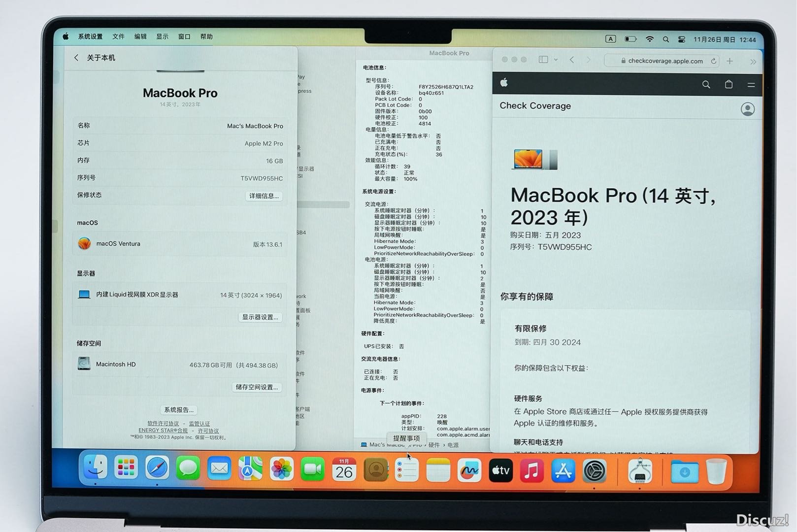
Task: Open Trash in the Dock
Action: click(716, 471)
